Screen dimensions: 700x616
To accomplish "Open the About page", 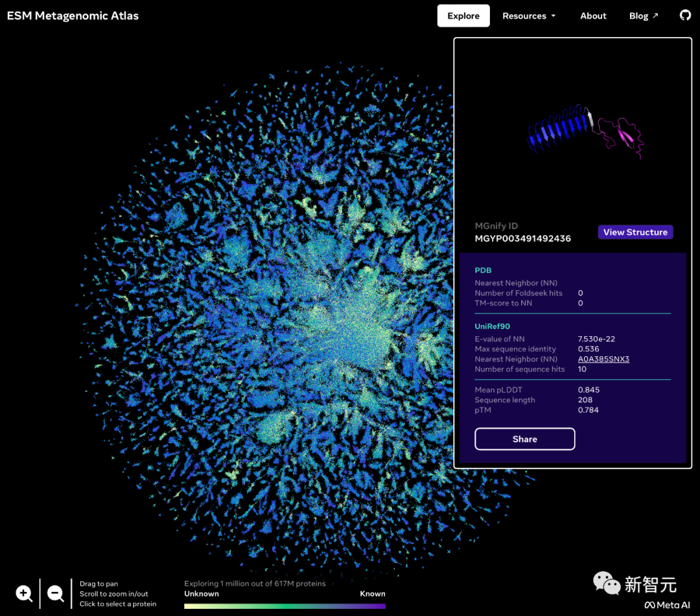I will (x=593, y=16).
